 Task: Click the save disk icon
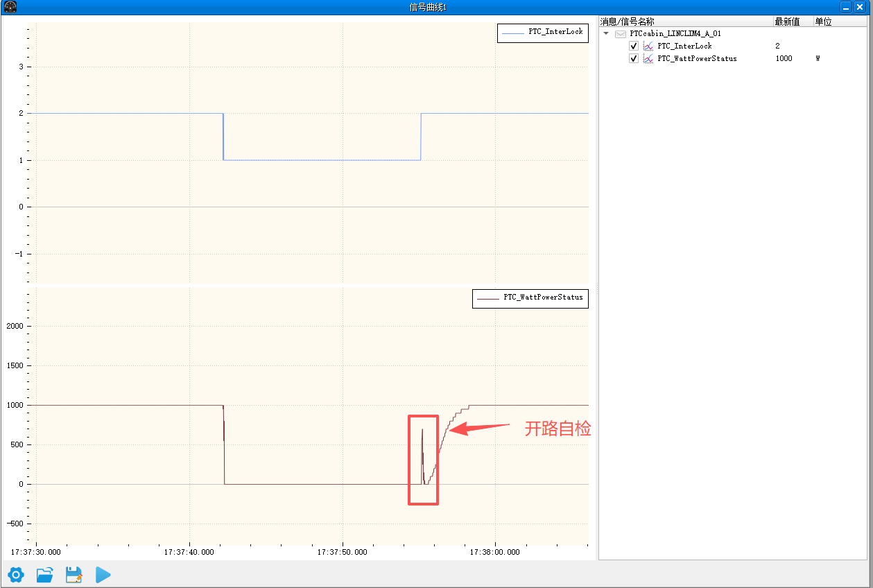click(74, 574)
